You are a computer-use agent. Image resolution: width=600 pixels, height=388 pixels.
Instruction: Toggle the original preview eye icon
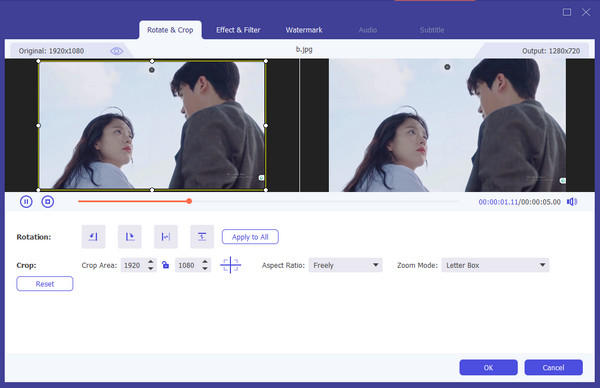pos(117,51)
